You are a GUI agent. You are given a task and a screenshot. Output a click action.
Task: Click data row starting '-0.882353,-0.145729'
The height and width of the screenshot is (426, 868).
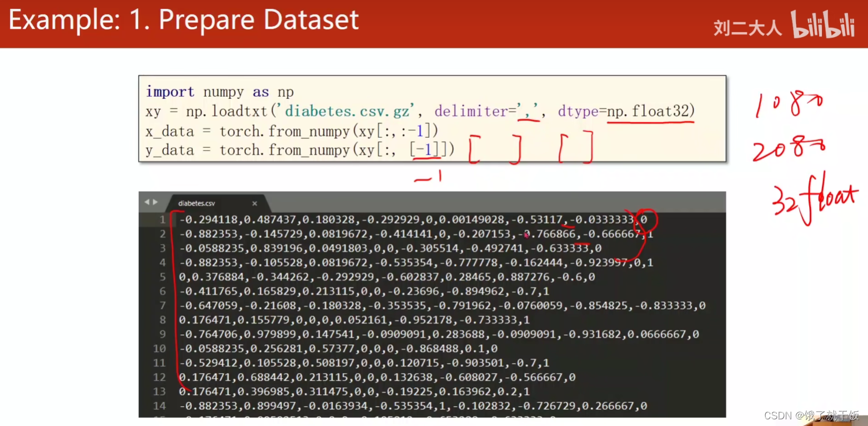pos(416,234)
